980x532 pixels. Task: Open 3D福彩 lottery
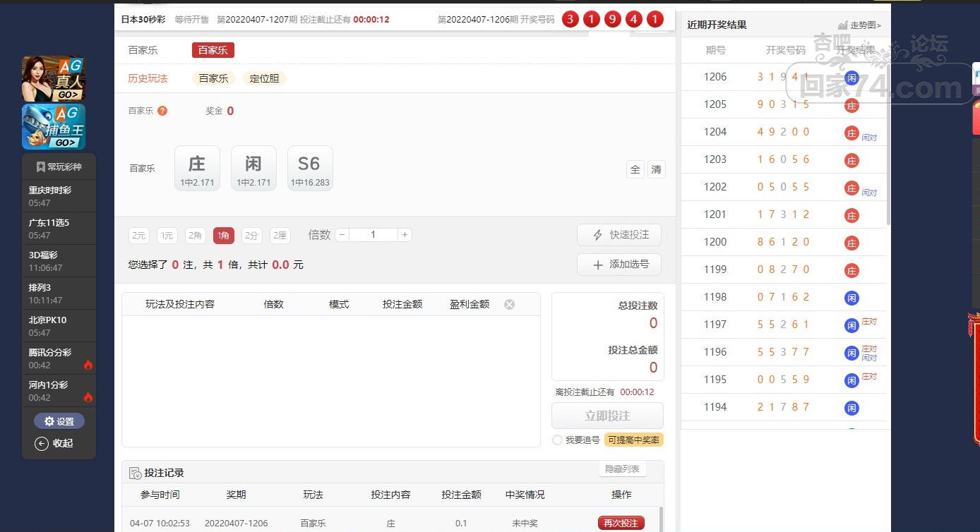pyautogui.click(x=59, y=261)
